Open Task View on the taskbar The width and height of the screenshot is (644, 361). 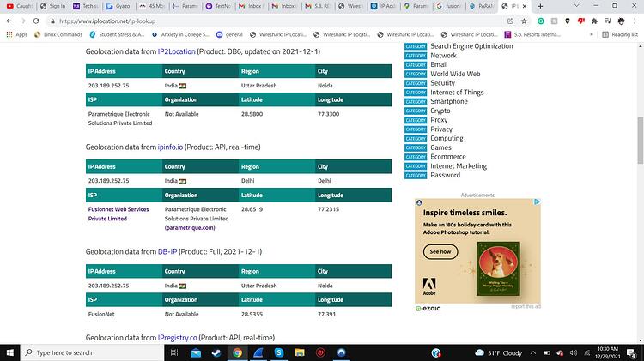coord(174,352)
